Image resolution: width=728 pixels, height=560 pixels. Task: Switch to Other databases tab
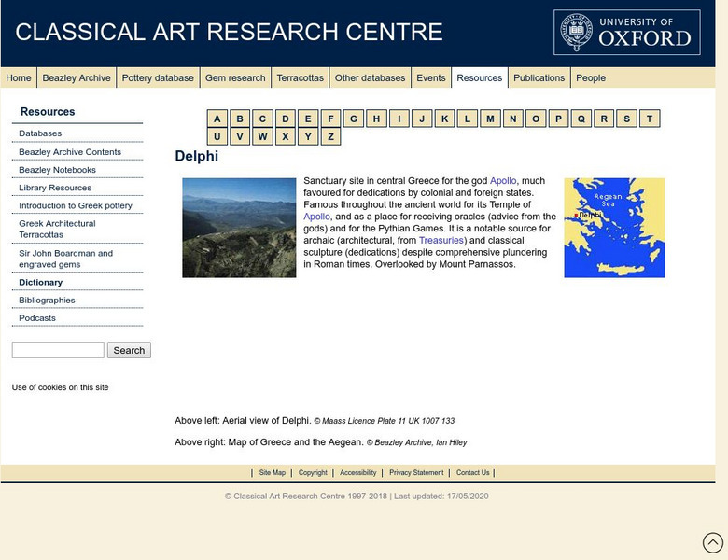coord(370,78)
